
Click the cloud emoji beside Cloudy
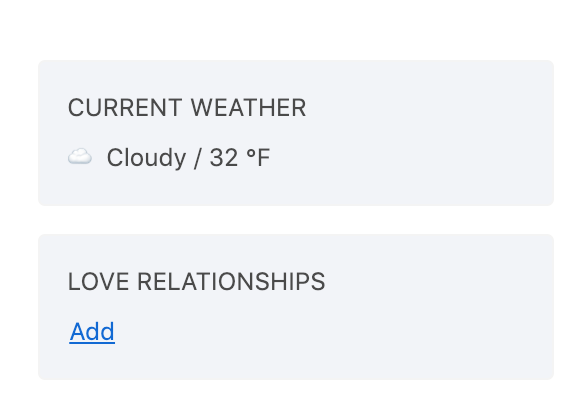(80, 157)
